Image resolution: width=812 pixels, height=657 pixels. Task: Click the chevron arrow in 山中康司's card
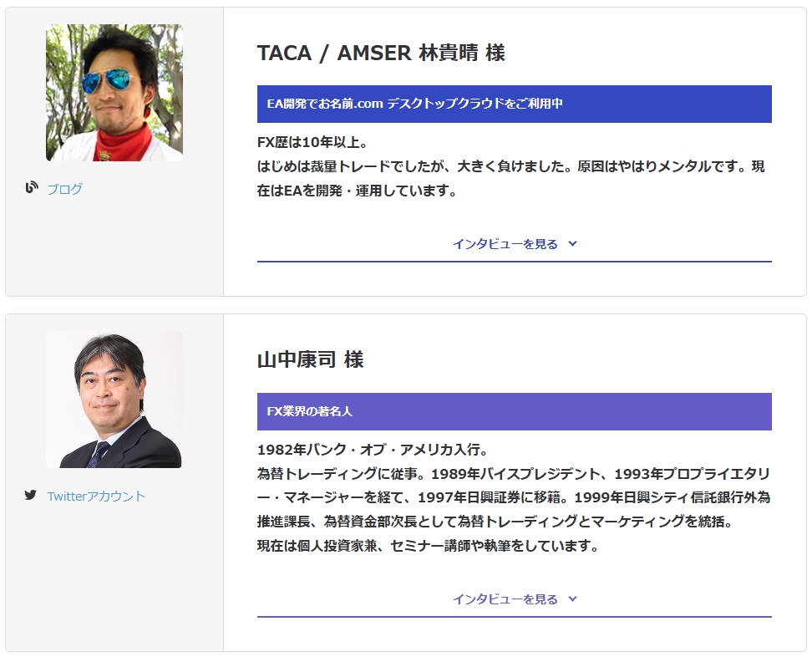tap(572, 599)
